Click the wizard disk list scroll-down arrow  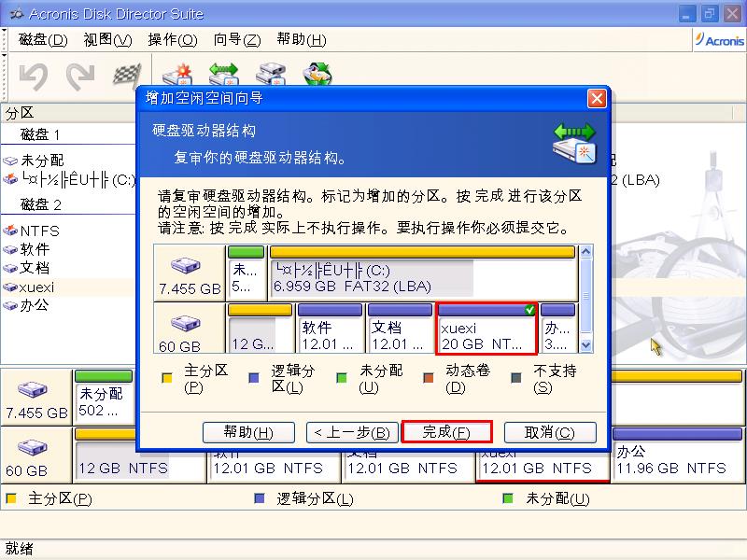[586, 345]
